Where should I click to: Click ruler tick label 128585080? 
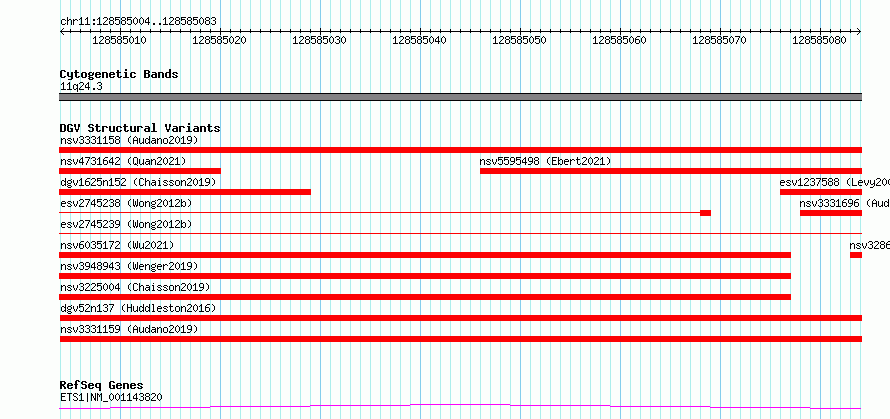pos(820,40)
